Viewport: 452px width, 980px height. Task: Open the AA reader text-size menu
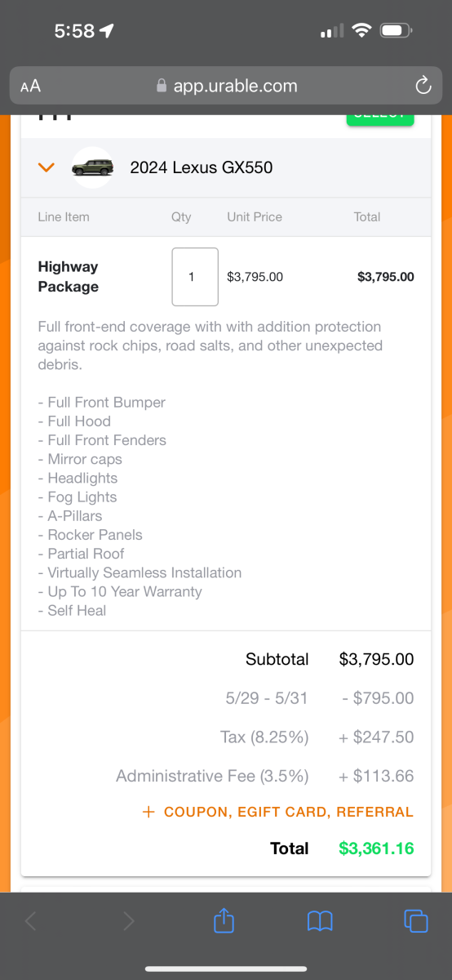pos(30,86)
